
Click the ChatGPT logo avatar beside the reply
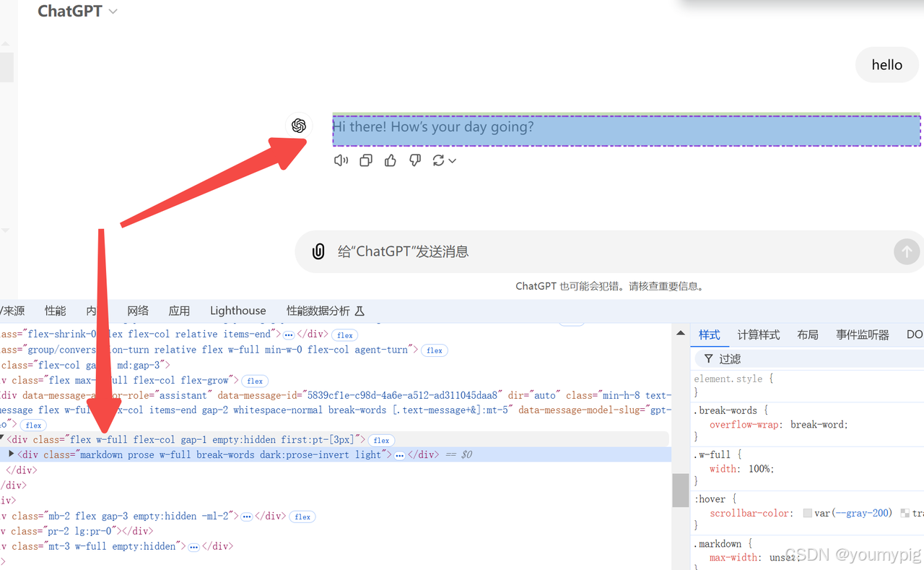click(x=299, y=126)
